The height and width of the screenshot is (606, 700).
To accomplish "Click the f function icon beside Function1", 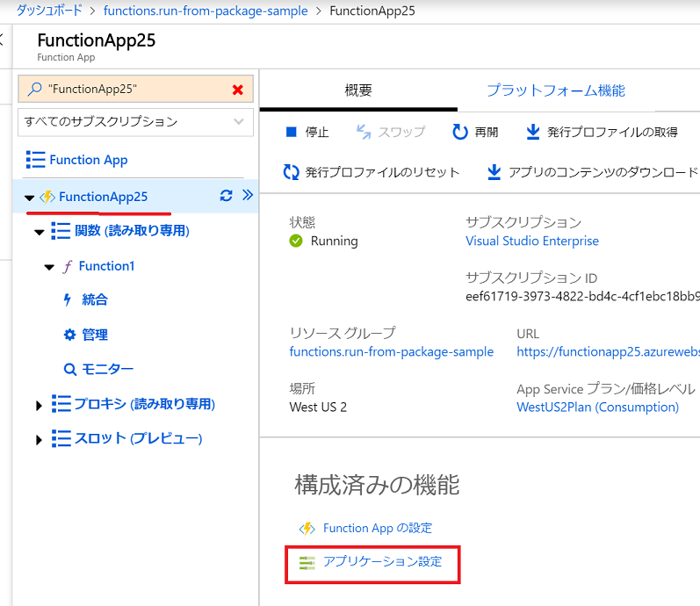I will pos(67,267).
